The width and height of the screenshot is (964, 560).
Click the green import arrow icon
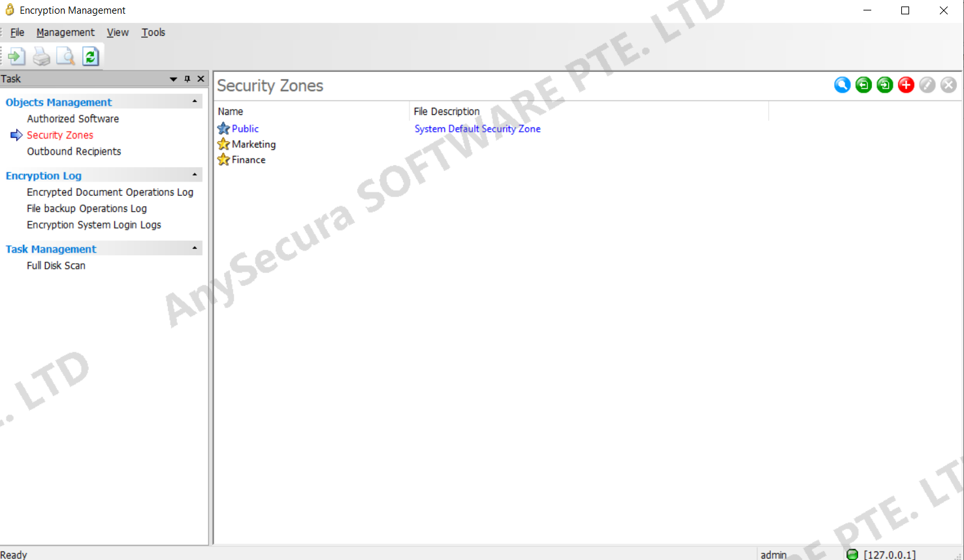pos(885,85)
